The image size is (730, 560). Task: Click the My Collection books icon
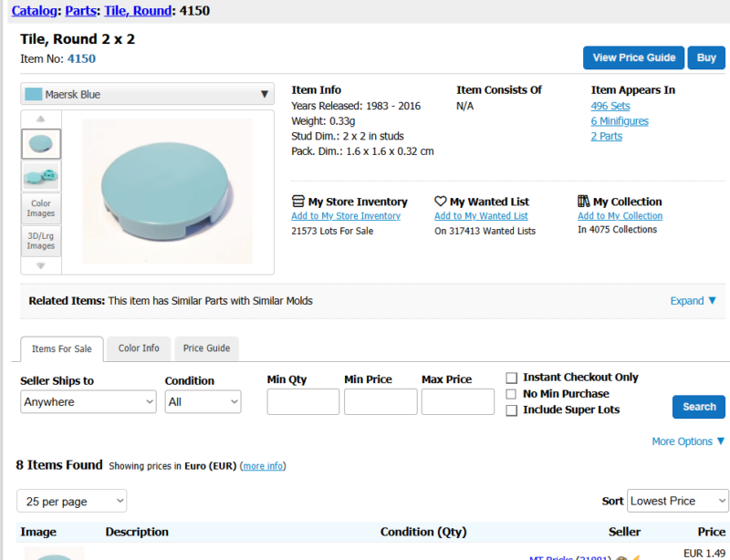tap(583, 201)
